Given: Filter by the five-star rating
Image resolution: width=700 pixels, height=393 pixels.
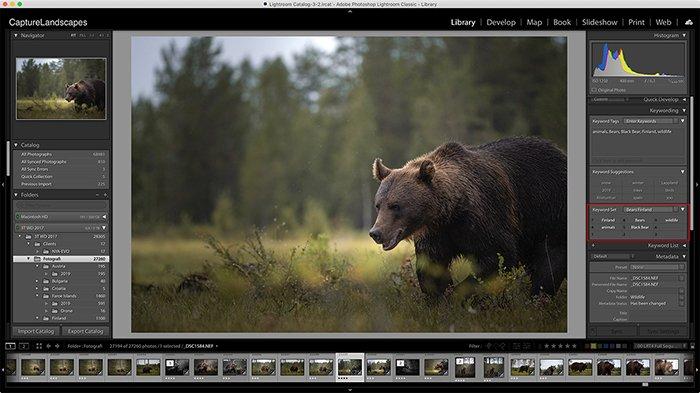Looking at the screenshot, I should point(575,346).
